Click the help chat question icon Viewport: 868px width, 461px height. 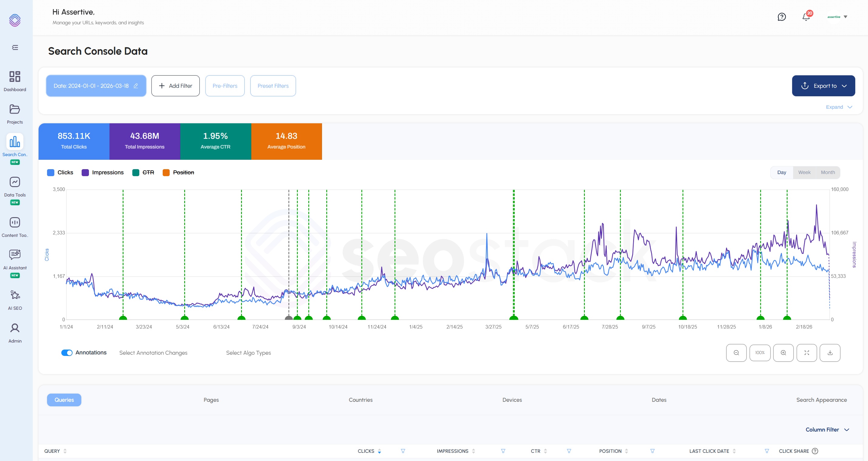782,17
